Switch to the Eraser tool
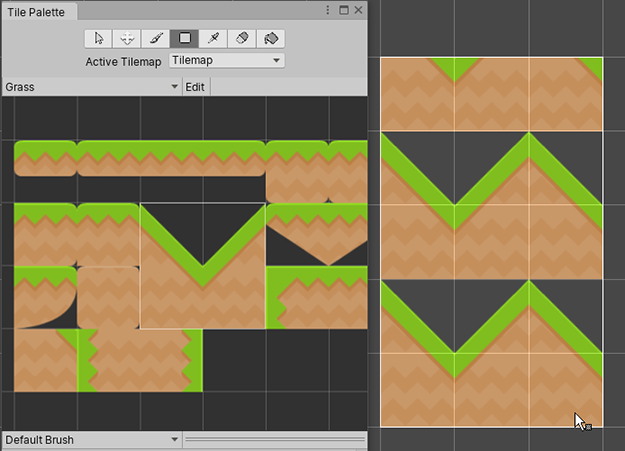This screenshot has height=451, width=625. [x=243, y=38]
